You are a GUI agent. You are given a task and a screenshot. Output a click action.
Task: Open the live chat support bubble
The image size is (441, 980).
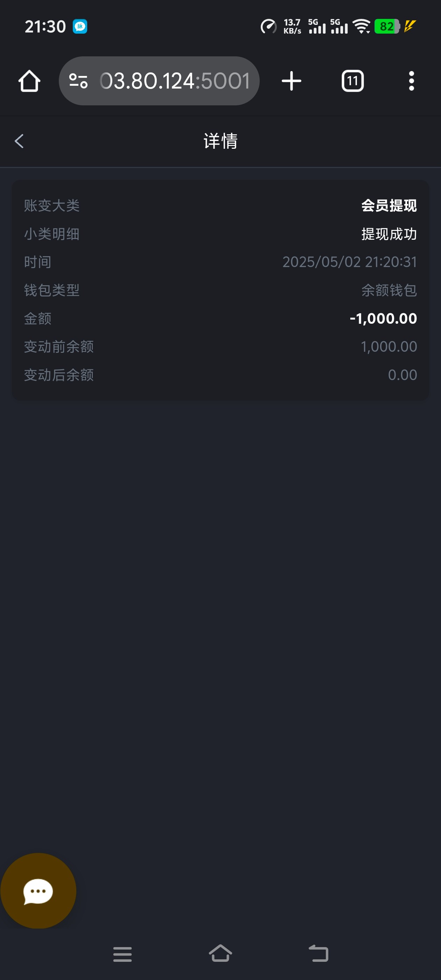click(38, 891)
